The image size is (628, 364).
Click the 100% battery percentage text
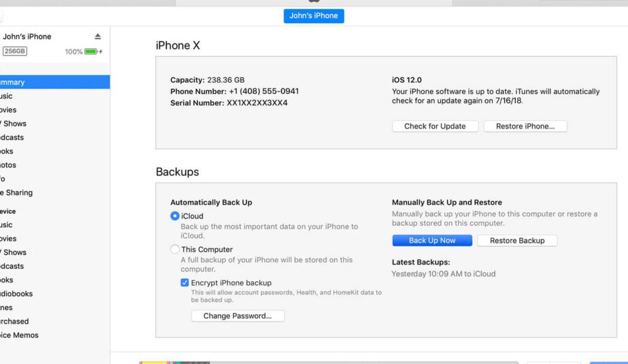[x=74, y=51]
